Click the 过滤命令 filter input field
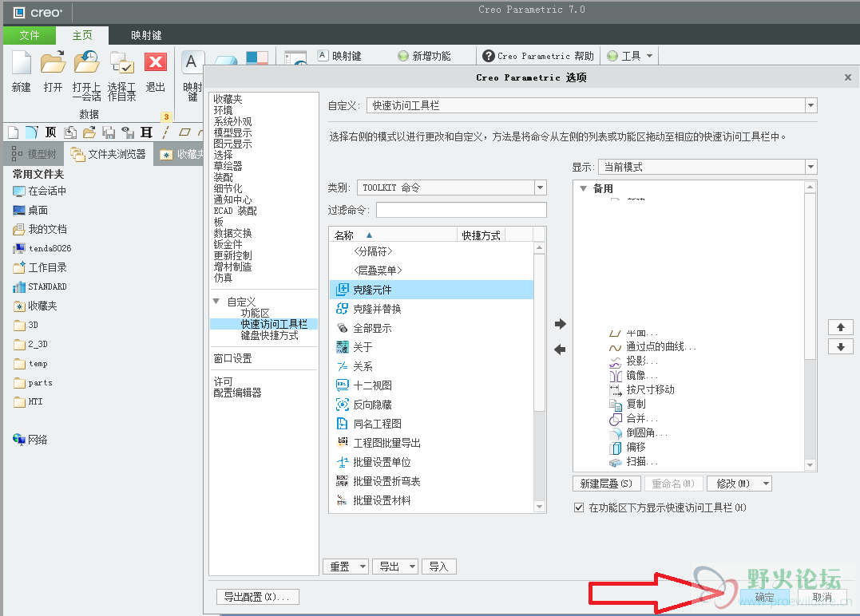 point(462,210)
